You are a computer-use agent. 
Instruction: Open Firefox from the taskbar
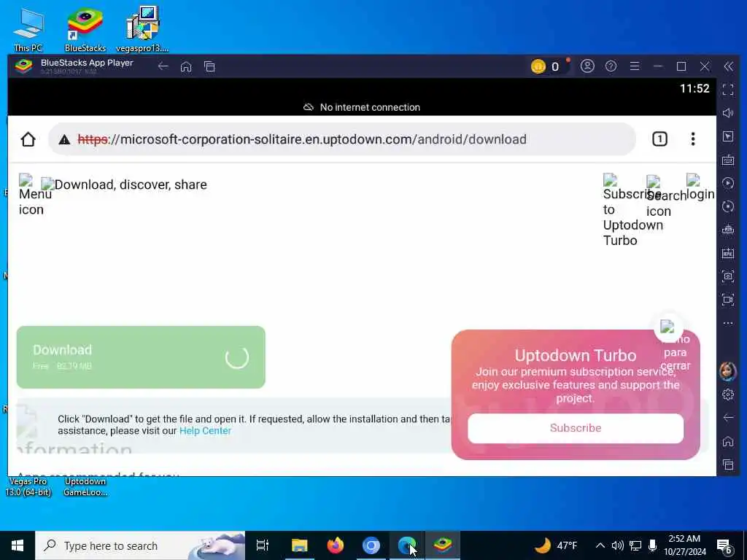pyautogui.click(x=336, y=545)
